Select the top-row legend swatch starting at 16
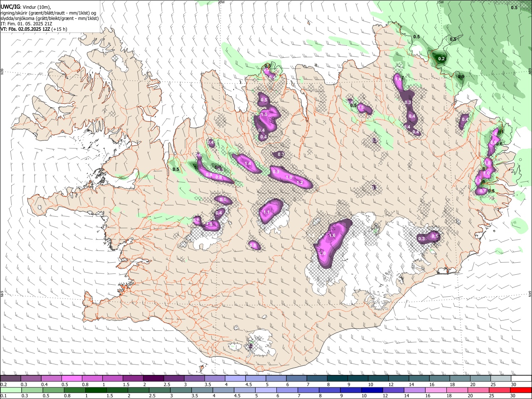The height and width of the screenshot is (399, 532). coord(439,379)
